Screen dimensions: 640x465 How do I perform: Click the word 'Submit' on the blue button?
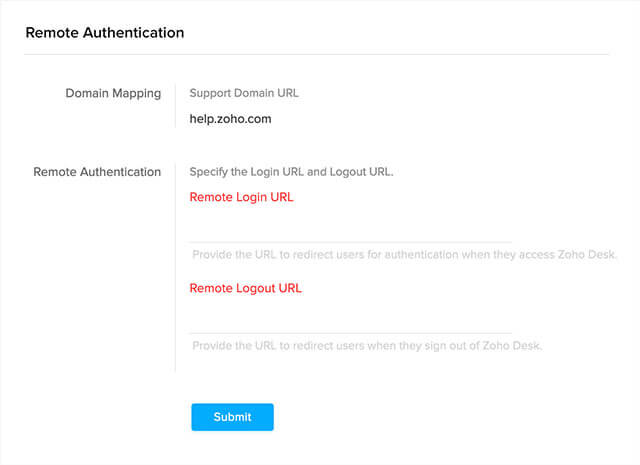pos(232,417)
